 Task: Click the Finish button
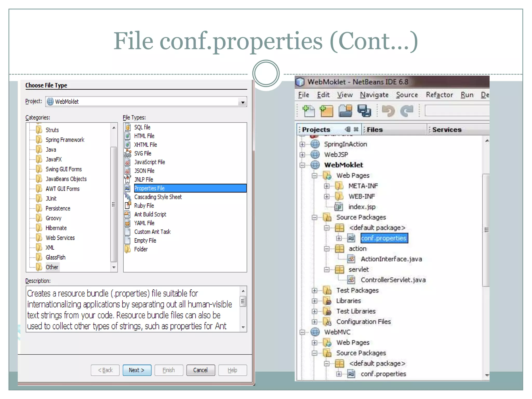169,370
